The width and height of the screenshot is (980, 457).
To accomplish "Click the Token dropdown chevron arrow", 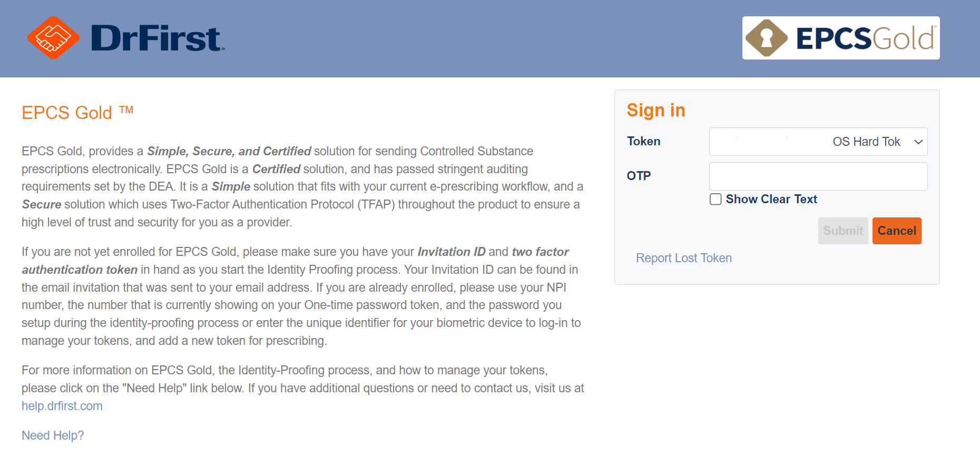I will pyautogui.click(x=918, y=142).
